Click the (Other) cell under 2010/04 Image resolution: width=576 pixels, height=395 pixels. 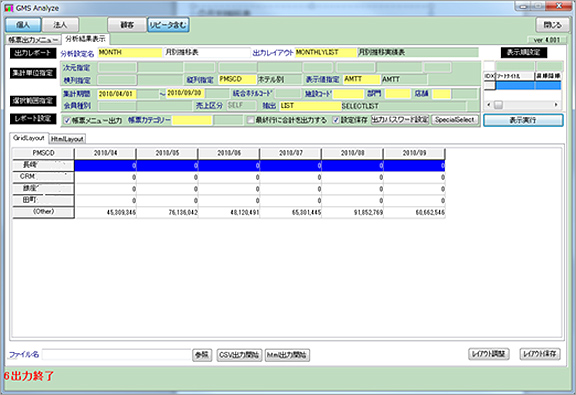tap(105, 212)
